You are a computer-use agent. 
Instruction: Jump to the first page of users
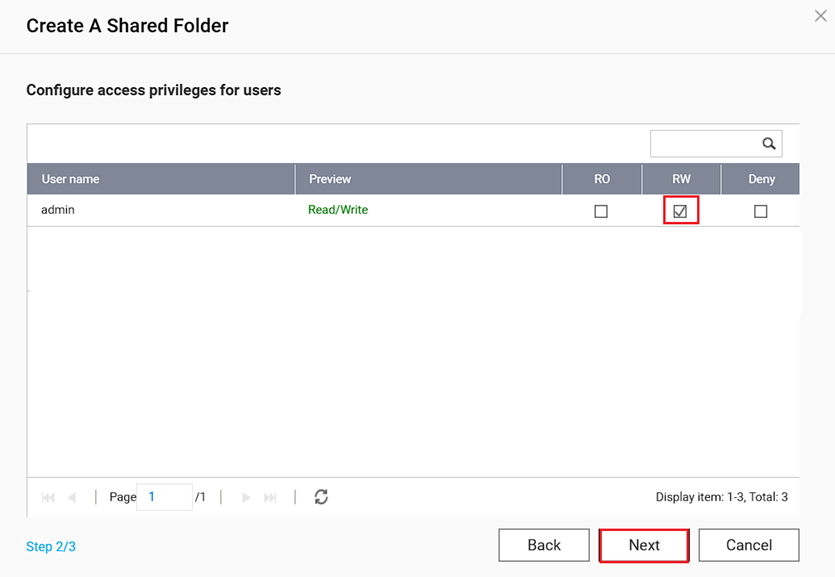point(48,497)
